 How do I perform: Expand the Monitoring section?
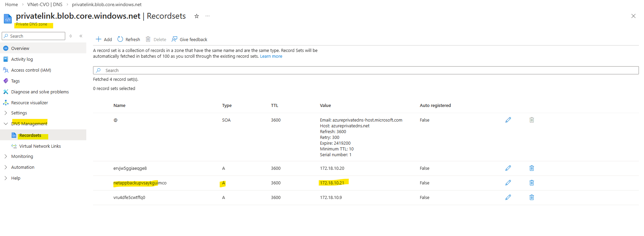click(x=22, y=156)
